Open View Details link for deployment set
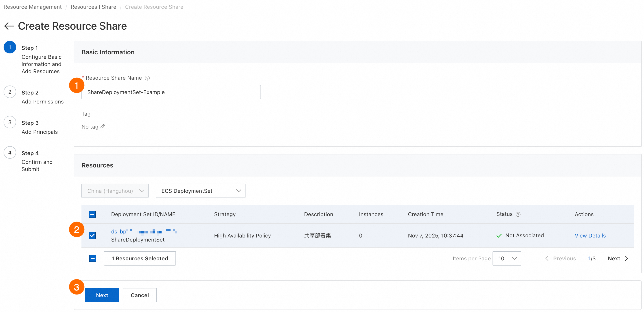 tap(590, 235)
